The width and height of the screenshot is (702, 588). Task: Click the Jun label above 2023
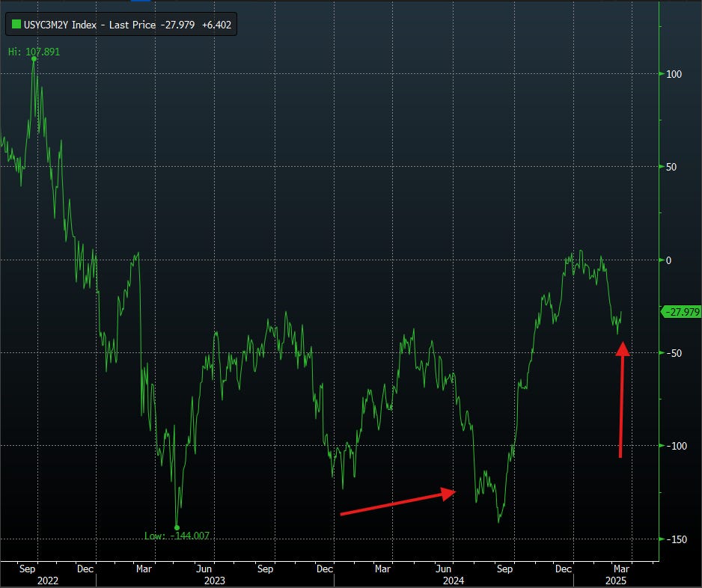click(204, 569)
